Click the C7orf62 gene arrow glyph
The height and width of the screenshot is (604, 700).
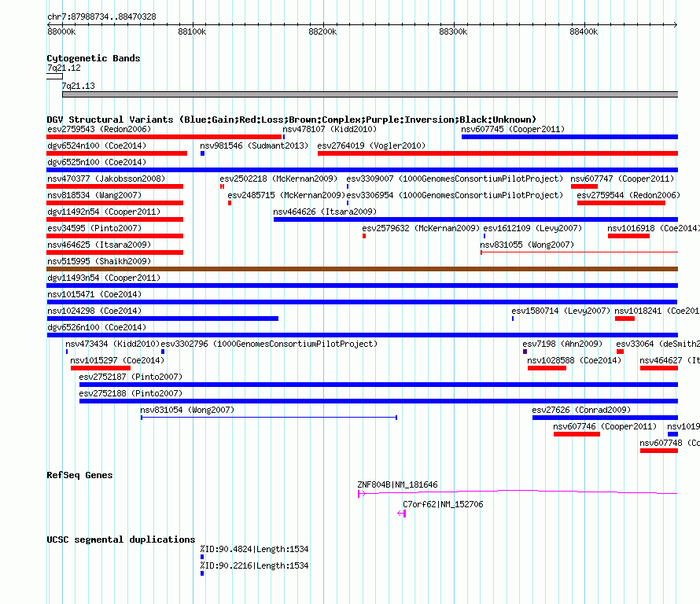[401, 514]
